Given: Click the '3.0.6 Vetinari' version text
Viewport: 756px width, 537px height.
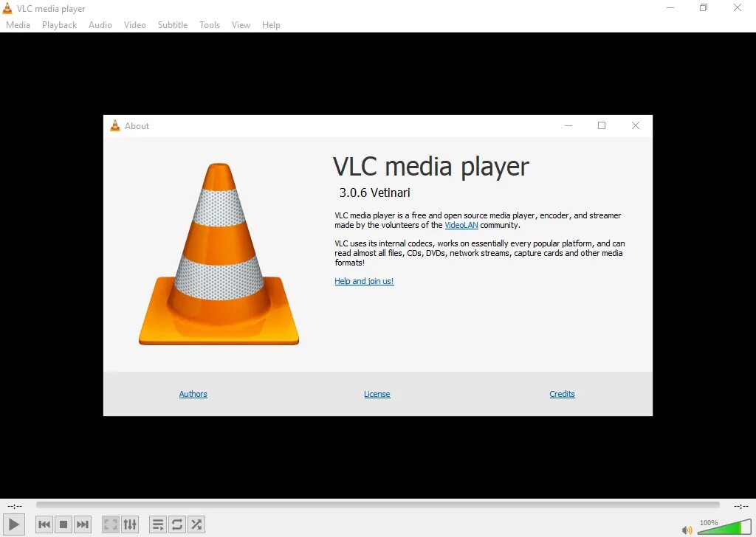Looking at the screenshot, I should (x=374, y=193).
